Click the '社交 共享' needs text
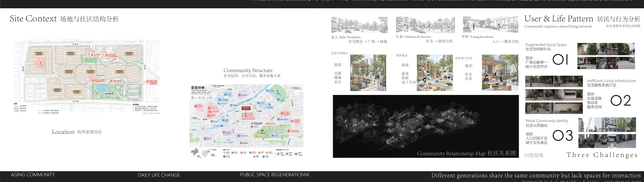 [x=468, y=76]
